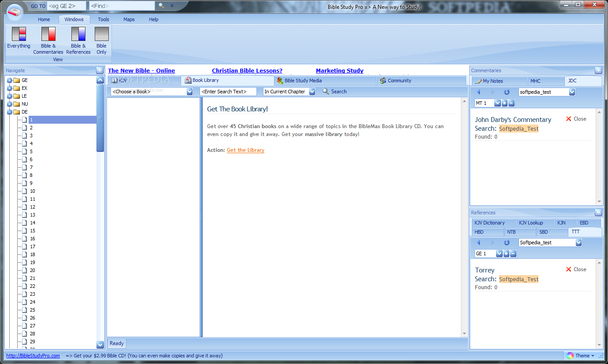This screenshot has height=364, width=608.
Task: Open the Bible Study Pro application orb button
Action: tap(15, 11)
